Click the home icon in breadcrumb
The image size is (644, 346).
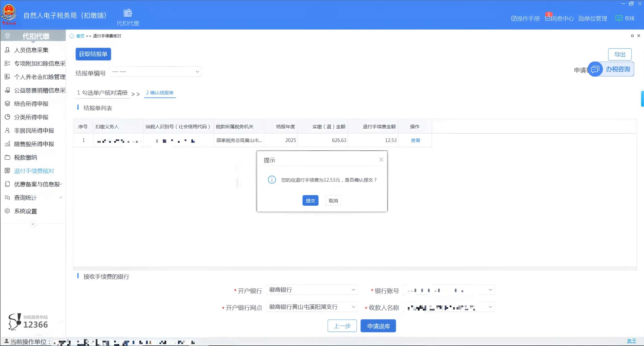click(x=71, y=36)
